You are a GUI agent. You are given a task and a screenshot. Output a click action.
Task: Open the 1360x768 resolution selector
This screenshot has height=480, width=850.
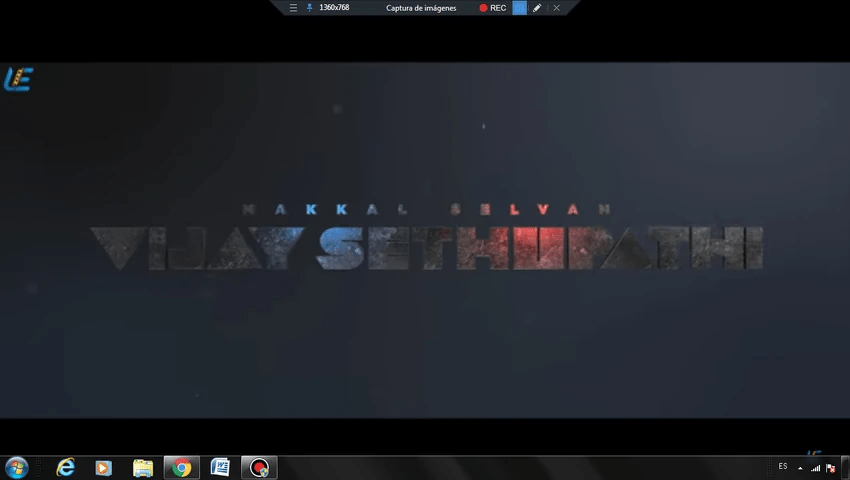[x=334, y=8]
